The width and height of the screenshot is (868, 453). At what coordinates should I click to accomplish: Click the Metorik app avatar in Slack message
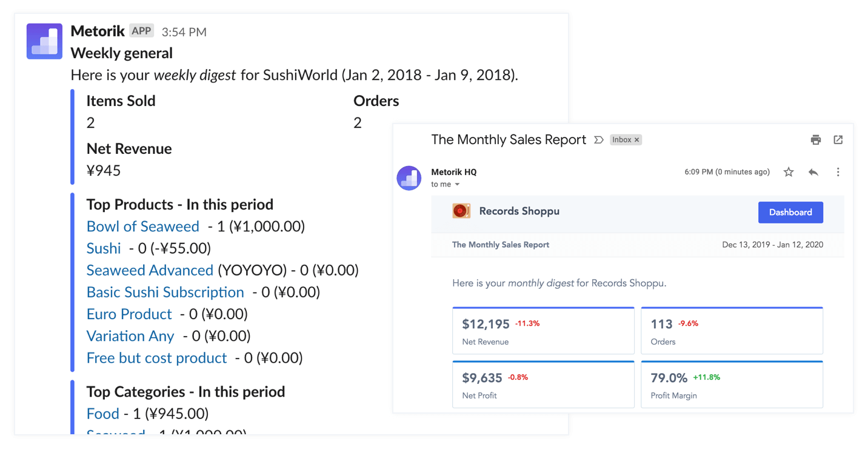44,41
